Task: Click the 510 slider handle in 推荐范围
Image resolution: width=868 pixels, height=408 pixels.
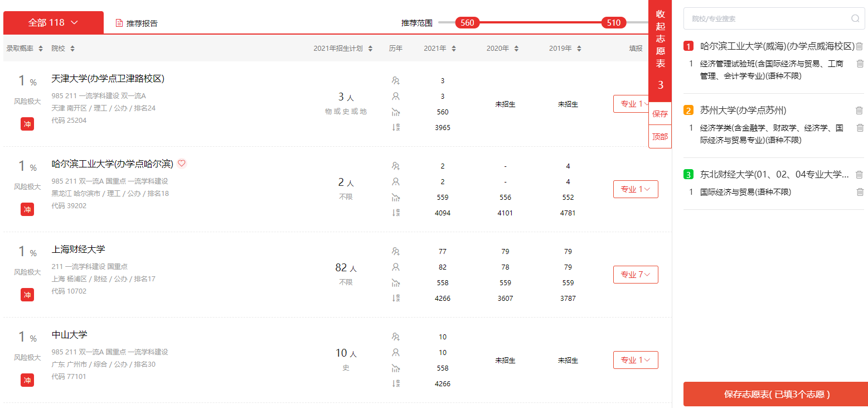Action: [x=613, y=23]
